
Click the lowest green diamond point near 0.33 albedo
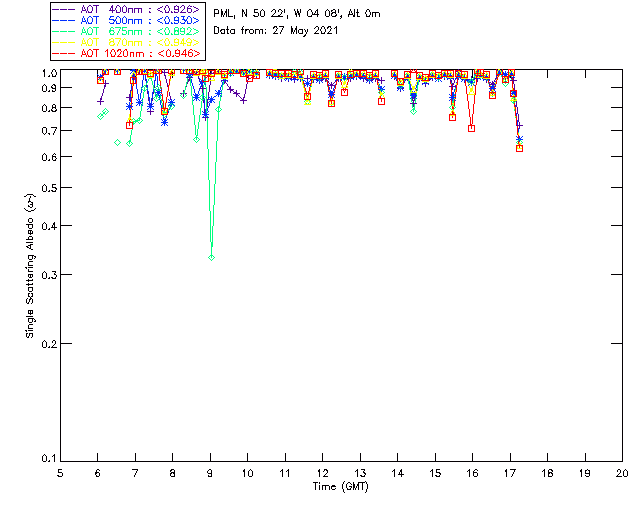(x=211, y=258)
